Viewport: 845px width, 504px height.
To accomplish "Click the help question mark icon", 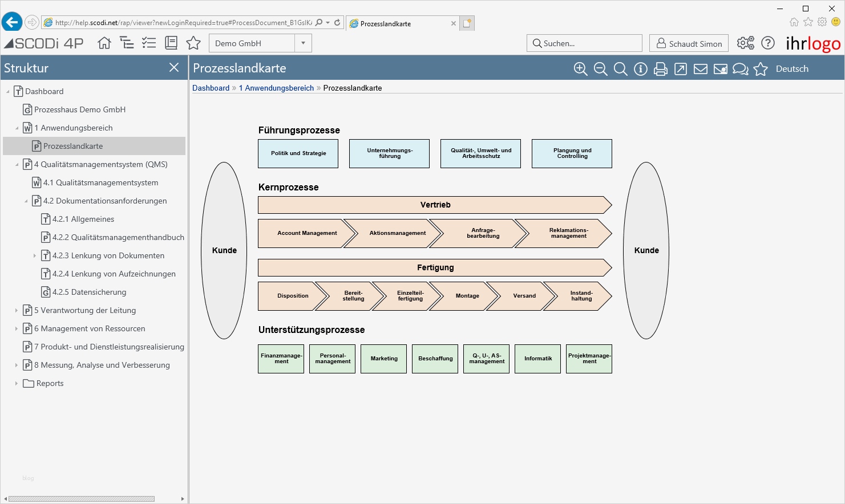I will 768,43.
